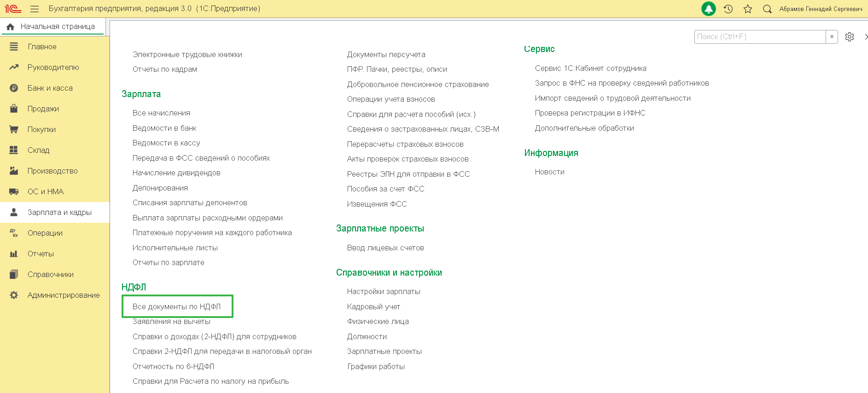The width and height of the screenshot is (868, 393).
Task: Focus the Поиск (Ctrl+F) search field
Action: click(x=760, y=37)
